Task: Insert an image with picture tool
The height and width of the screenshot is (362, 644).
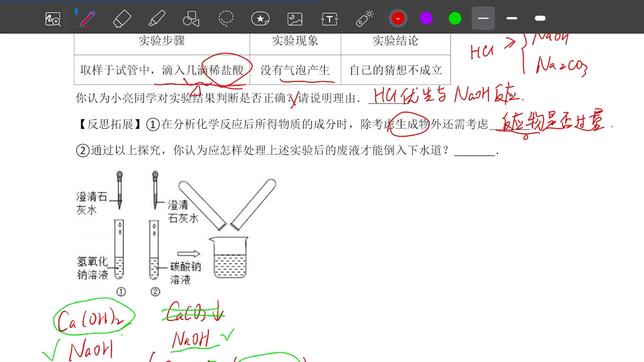Action: [x=295, y=19]
